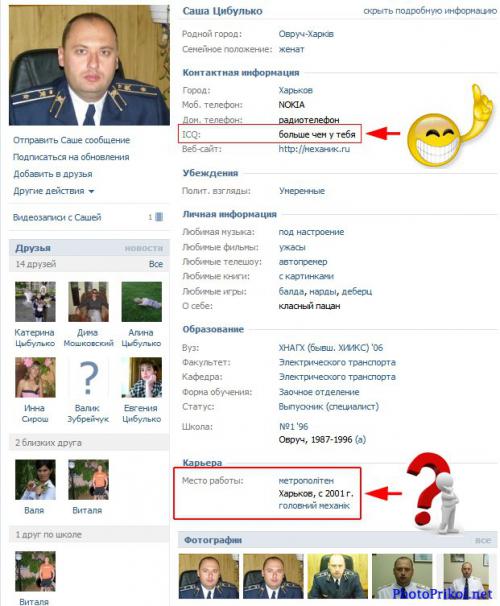Viewport: 500px width, 606px height.
Task: Open the first photo in Фотографии
Action: 209,576
